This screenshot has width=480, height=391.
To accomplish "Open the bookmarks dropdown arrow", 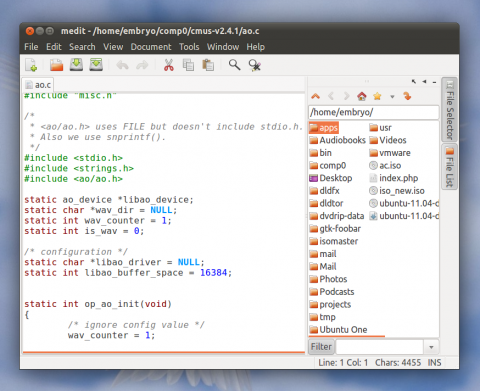I will (x=392, y=97).
